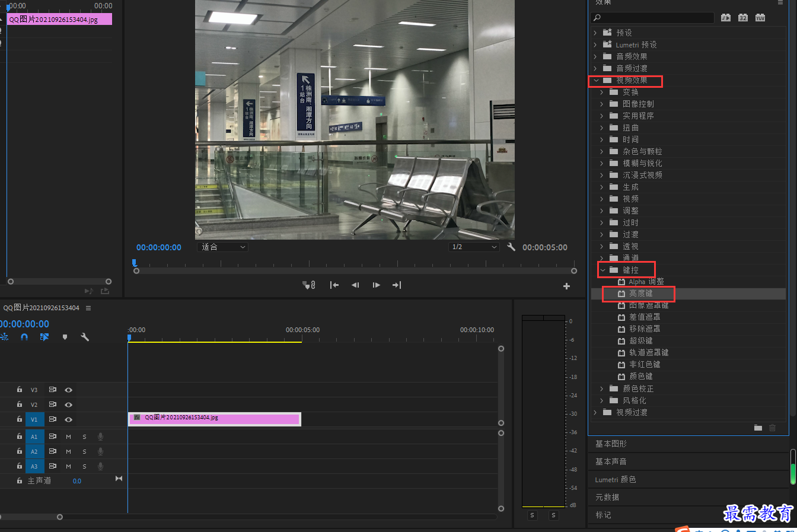
Task: Collapse the 视频效果 folder
Action: pos(596,80)
